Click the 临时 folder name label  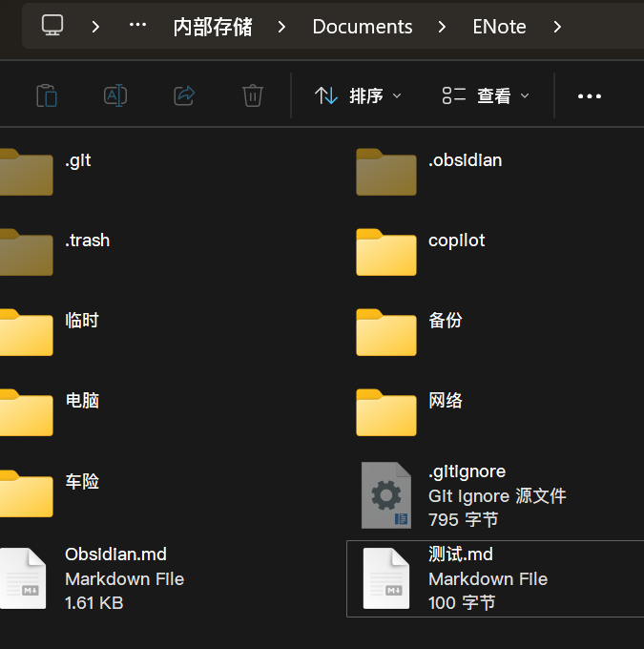click(x=82, y=321)
